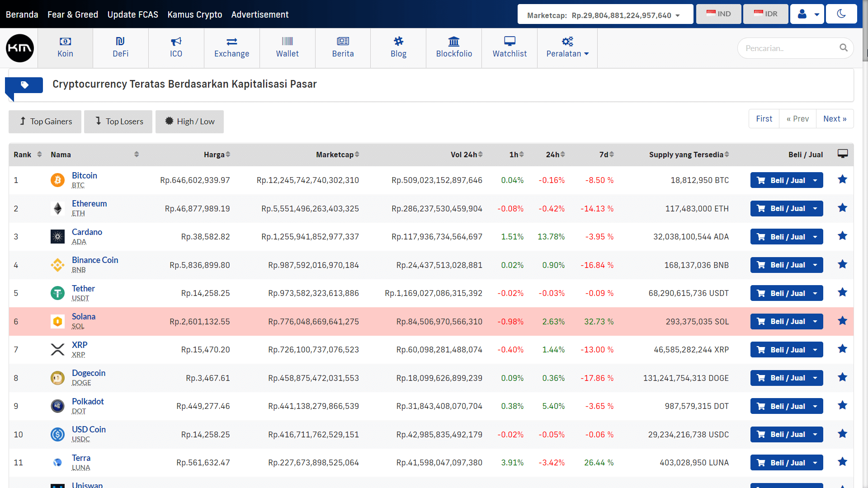Open the Watchlist tab
Screen dimensions: 868x488
tap(509, 48)
